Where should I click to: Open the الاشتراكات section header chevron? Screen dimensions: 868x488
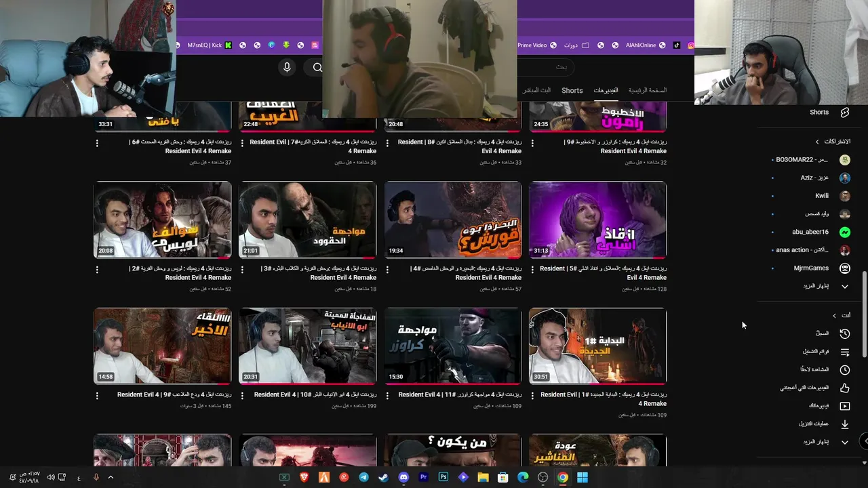tap(817, 142)
